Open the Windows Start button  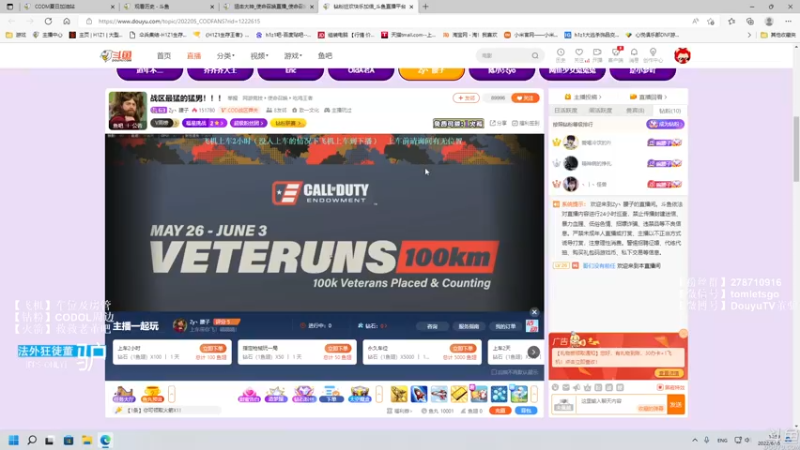coord(14,440)
